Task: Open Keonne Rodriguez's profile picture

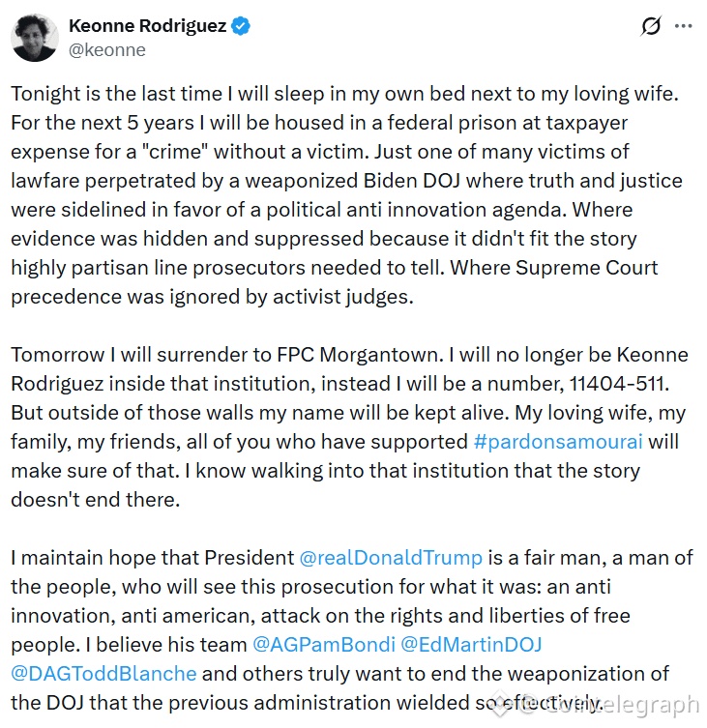Action: pyautogui.click(x=35, y=38)
